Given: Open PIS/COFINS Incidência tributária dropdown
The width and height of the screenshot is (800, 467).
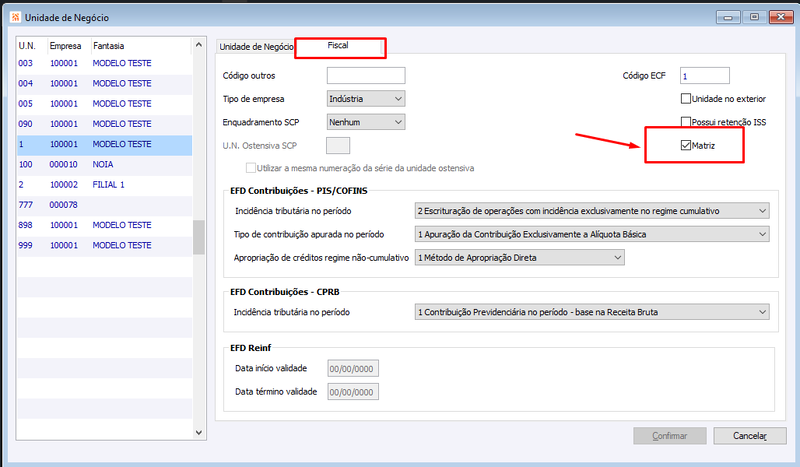Looking at the screenshot, I should pos(592,211).
